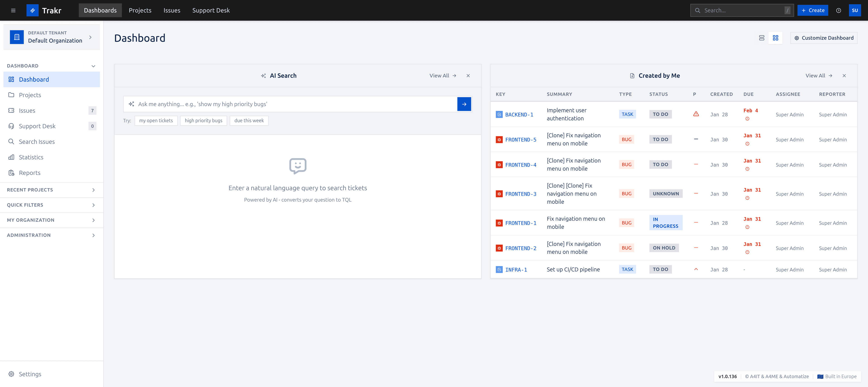Click the AI Search submit arrow icon
The width and height of the screenshot is (868, 387).
coord(464,104)
